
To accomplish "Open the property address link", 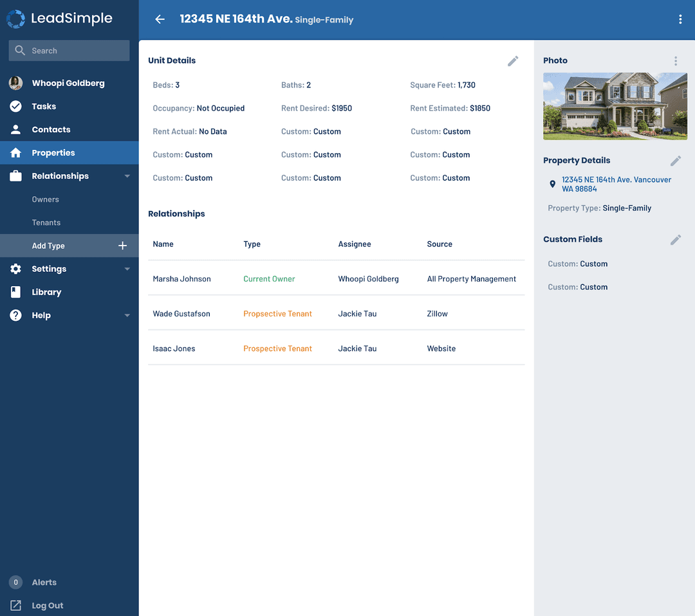I will coord(616,185).
